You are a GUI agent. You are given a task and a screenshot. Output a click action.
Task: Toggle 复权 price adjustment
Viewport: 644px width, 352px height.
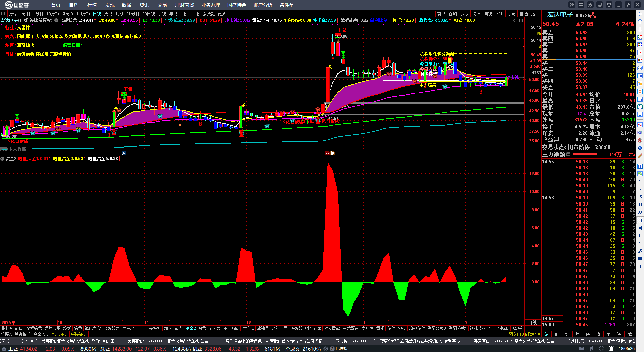coord(441,14)
